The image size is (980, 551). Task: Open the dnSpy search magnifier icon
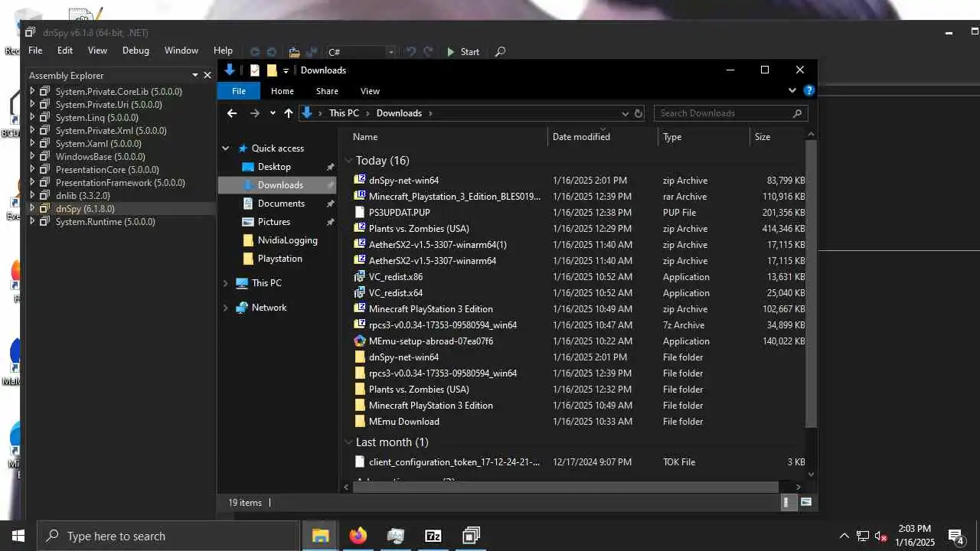(500, 52)
